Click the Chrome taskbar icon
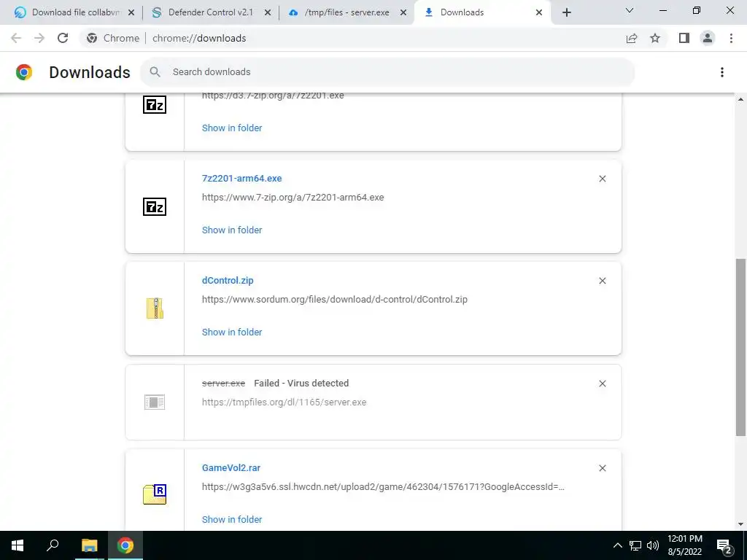The image size is (747, 560). [125, 545]
